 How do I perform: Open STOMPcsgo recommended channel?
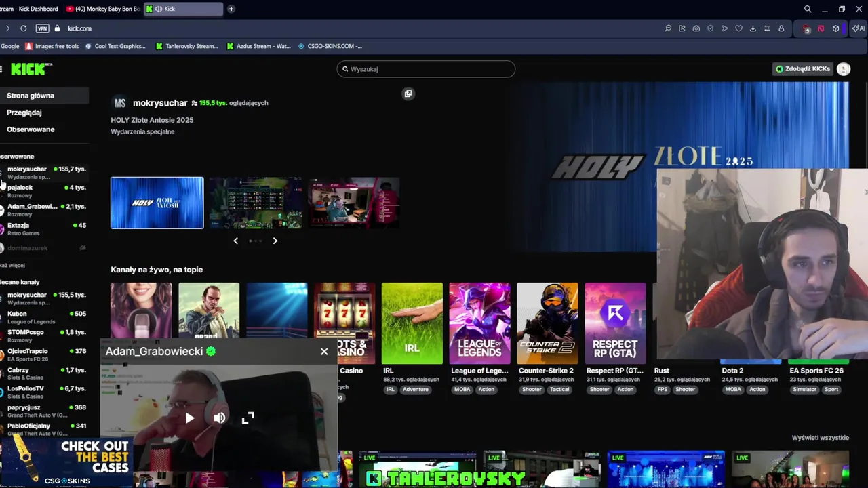click(44, 336)
